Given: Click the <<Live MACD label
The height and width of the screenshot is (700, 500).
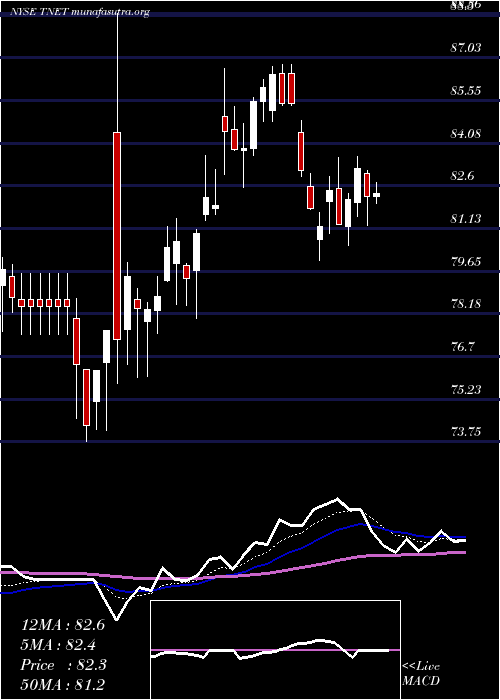Looking at the screenshot, I should pyautogui.click(x=421, y=674).
